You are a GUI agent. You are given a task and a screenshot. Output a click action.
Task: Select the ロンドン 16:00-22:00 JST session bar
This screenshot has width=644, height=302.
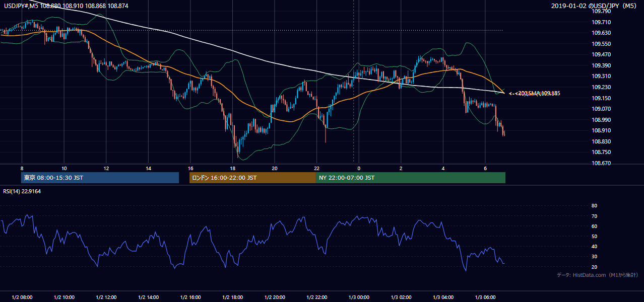[252, 178]
